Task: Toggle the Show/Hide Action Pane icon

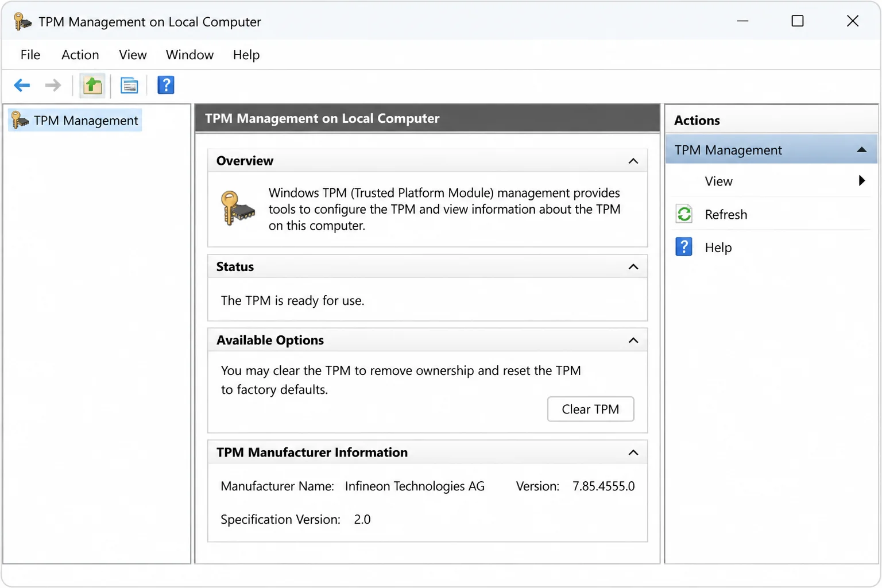Action: tap(129, 86)
